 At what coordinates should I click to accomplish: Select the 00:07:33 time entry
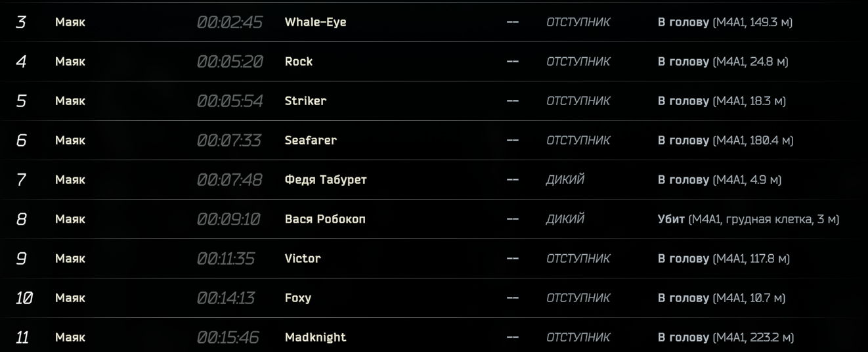[229, 141]
